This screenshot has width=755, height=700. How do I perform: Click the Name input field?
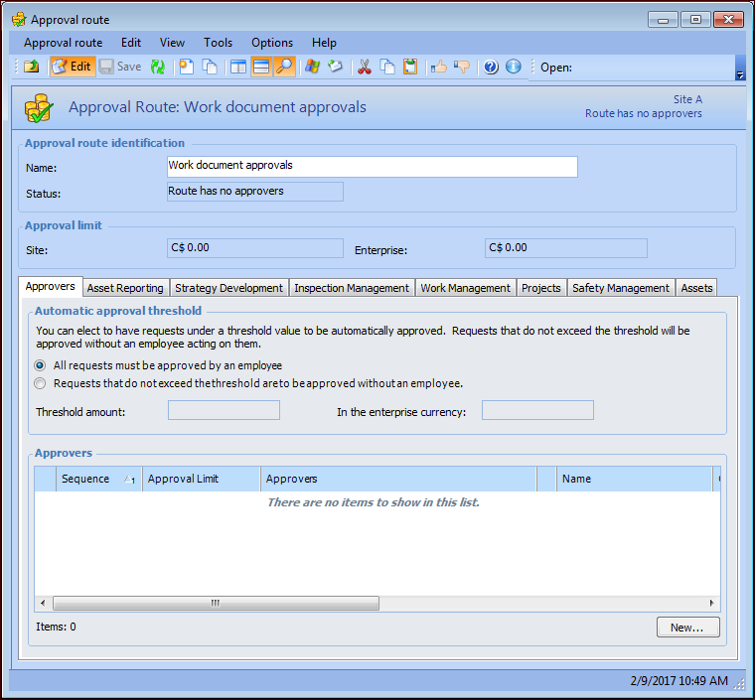pyautogui.click(x=372, y=166)
